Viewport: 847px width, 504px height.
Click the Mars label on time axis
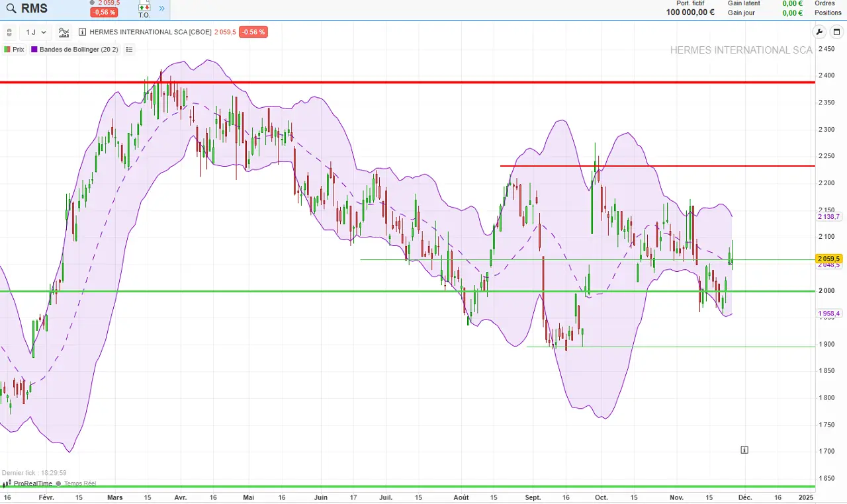pyautogui.click(x=114, y=497)
